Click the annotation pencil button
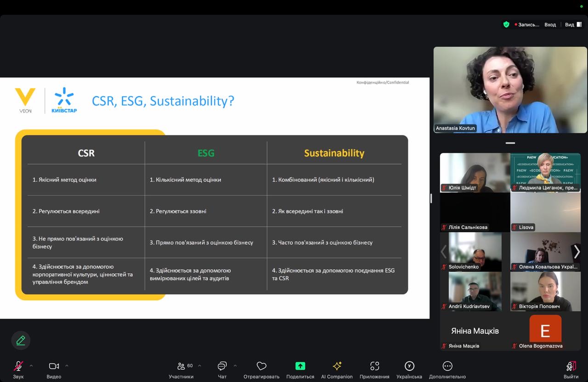Image resolution: width=588 pixels, height=382 pixels. (21, 340)
